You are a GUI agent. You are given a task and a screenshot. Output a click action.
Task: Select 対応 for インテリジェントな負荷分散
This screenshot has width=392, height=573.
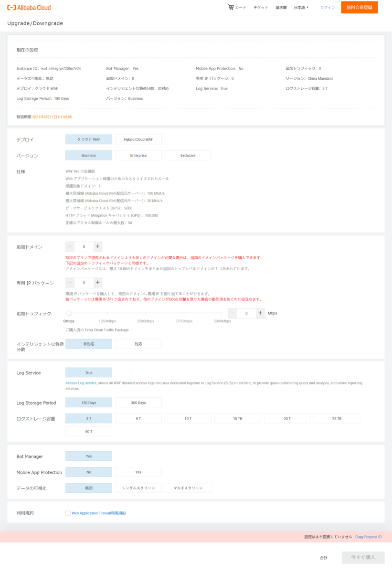coord(138,343)
